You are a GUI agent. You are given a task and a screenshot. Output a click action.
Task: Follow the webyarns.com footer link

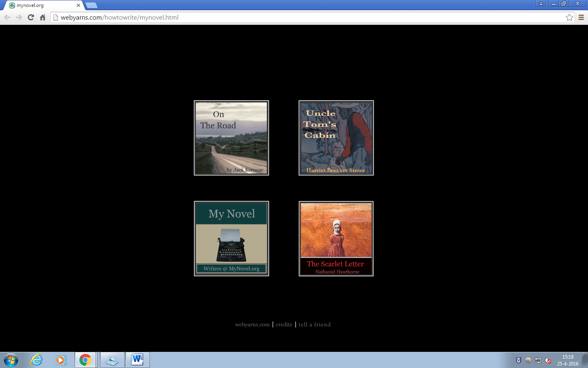click(252, 325)
